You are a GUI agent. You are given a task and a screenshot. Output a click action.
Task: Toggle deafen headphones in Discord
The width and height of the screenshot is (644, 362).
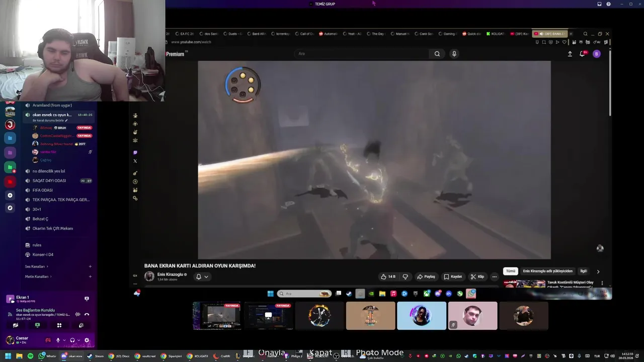pos(72,340)
